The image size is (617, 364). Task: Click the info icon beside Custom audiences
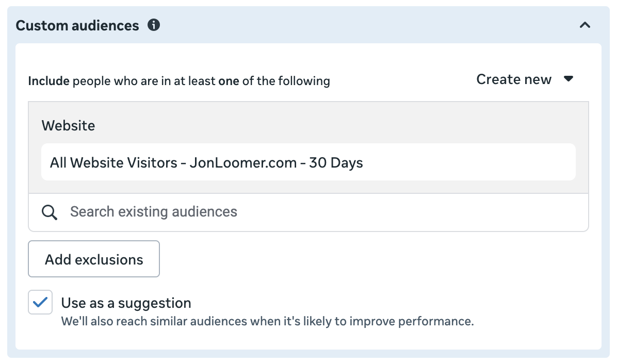(x=154, y=25)
